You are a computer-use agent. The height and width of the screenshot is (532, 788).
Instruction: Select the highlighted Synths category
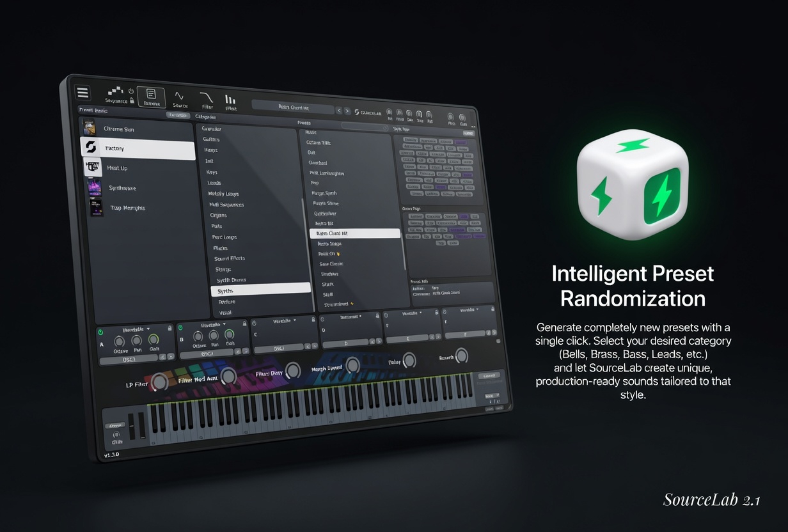click(x=261, y=290)
